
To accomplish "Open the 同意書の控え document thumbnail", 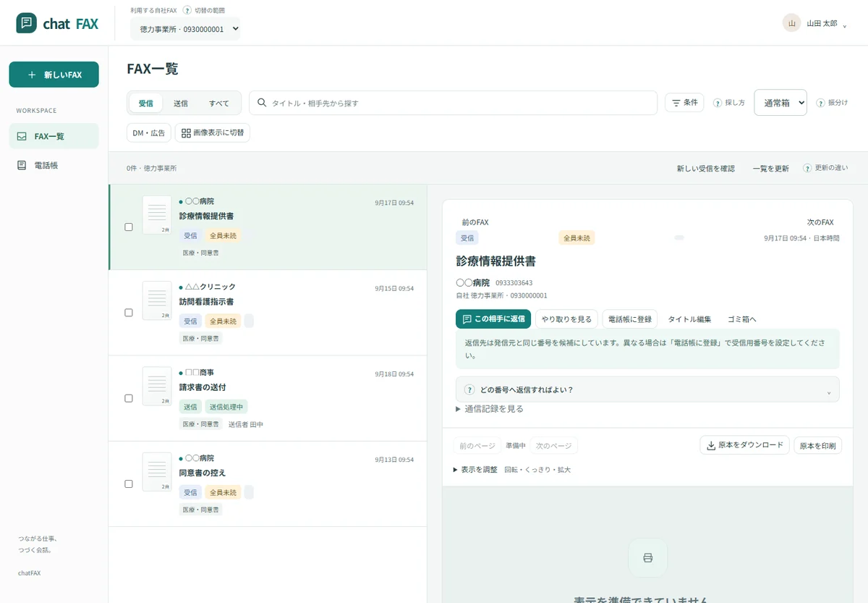I will click(x=157, y=472).
